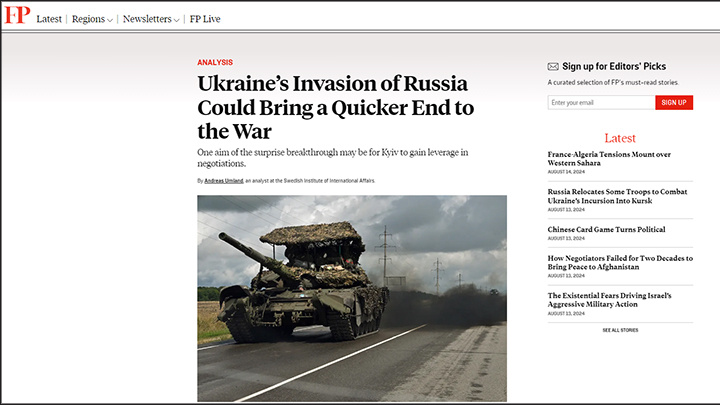720x405 pixels.
Task: Click SEE ALL STORIES link
Action: coord(620,330)
